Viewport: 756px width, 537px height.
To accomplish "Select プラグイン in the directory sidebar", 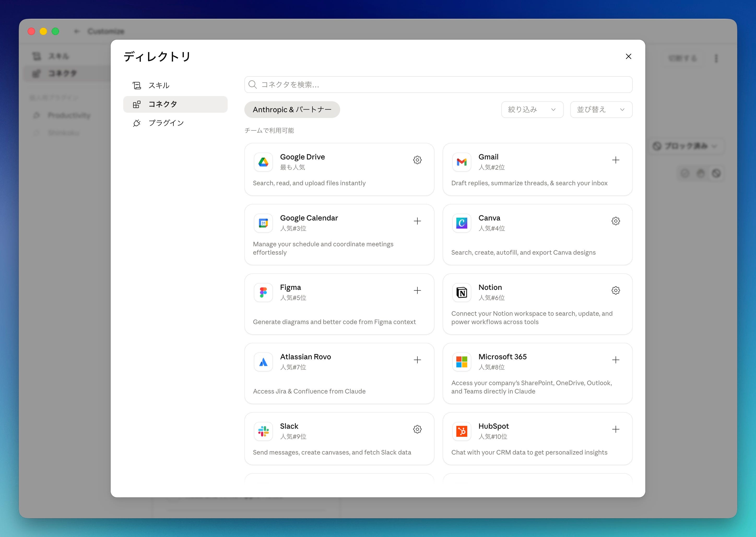I will tap(175, 123).
